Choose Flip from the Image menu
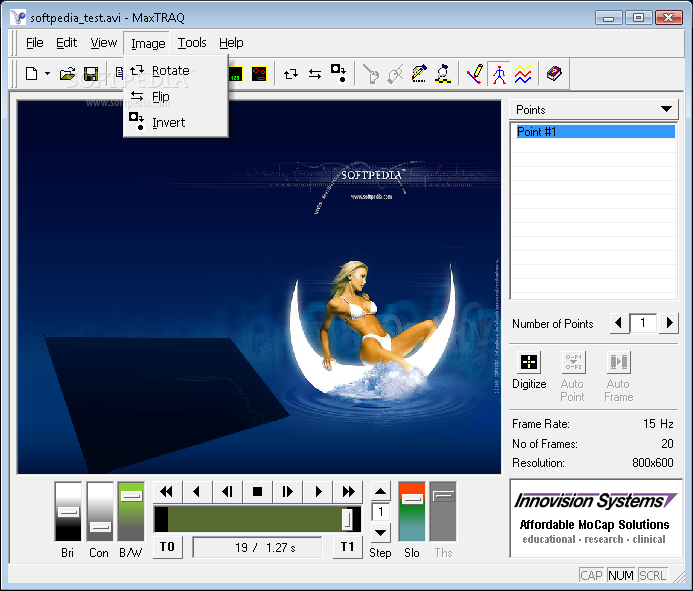Screen dimensions: 693x591 176,96
